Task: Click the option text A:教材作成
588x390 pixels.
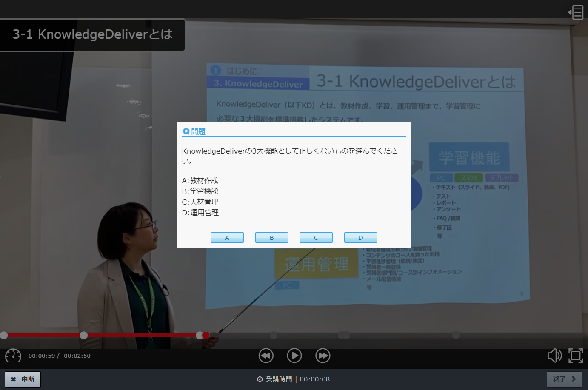Action: pos(200,181)
